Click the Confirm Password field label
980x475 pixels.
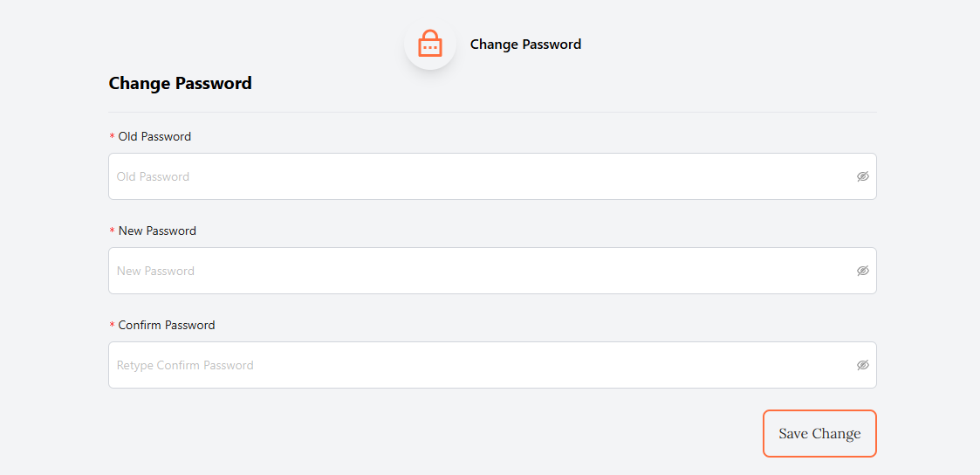(x=167, y=326)
